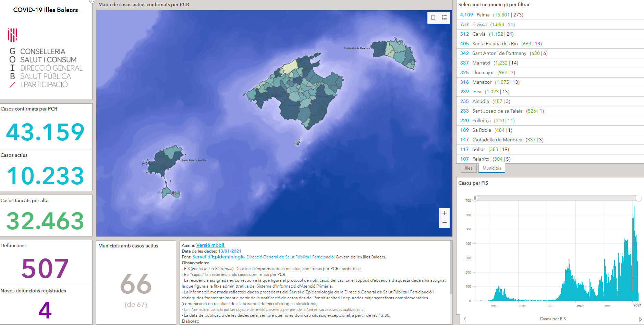Select Eivissa from the municipality list
Image resolution: width=644 pixels, height=325 pixels.
(479, 24)
